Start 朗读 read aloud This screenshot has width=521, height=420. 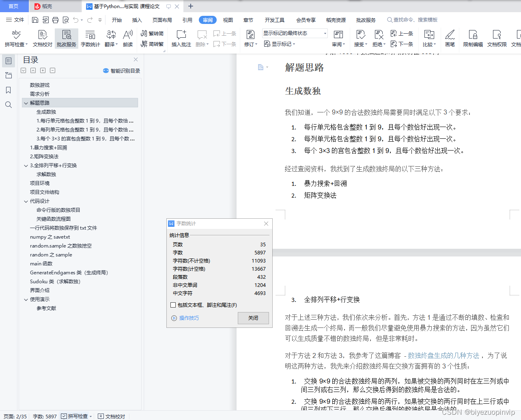click(128, 39)
